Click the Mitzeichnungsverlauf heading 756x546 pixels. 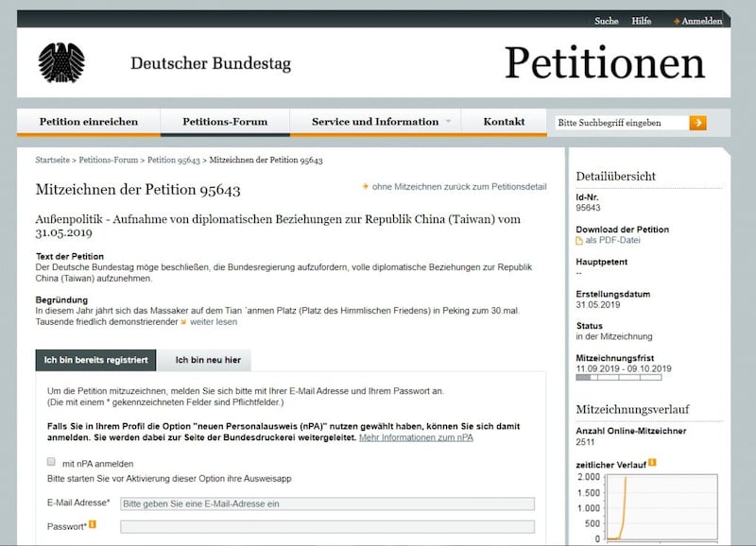[x=632, y=409]
